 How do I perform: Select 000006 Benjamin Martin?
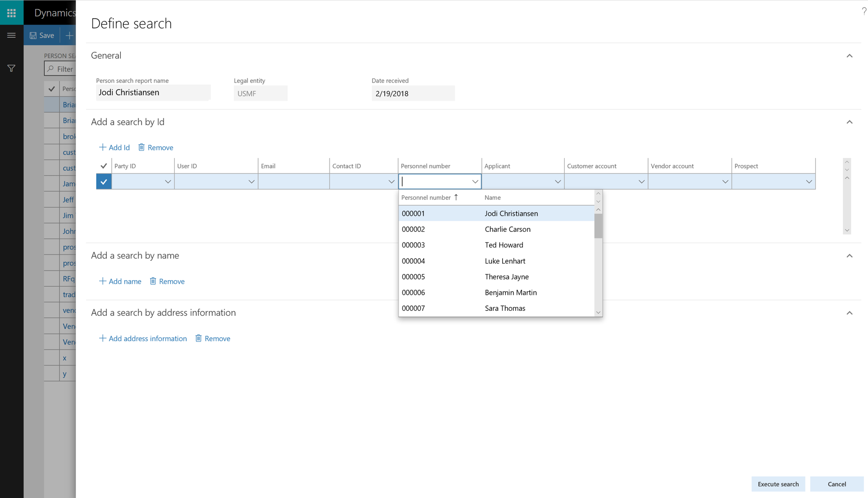497,292
